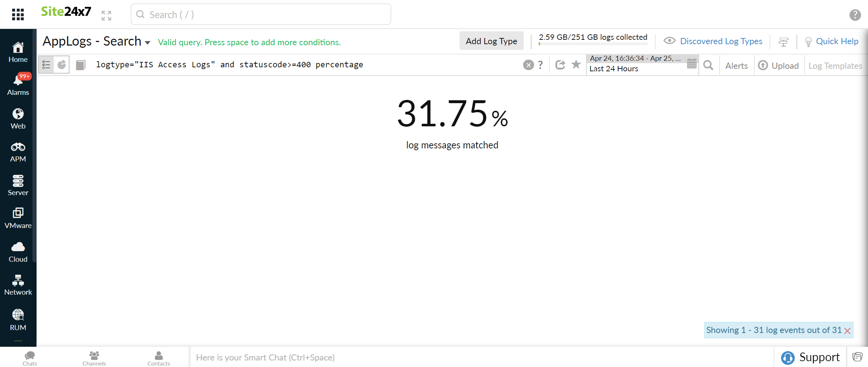Click the Add Log Type button

[x=491, y=41]
